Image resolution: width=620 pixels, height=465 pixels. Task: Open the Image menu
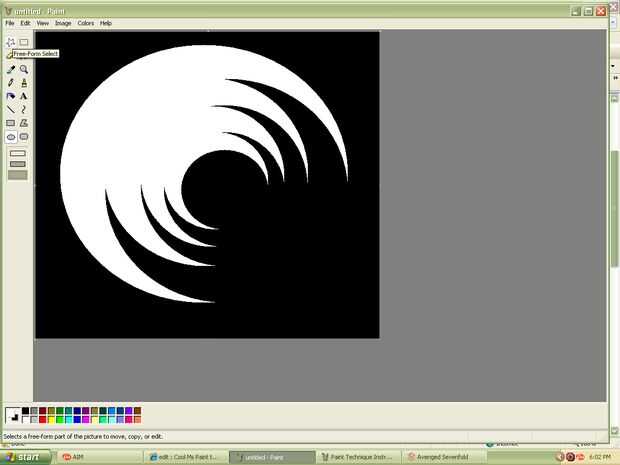[x=63, y=23]
